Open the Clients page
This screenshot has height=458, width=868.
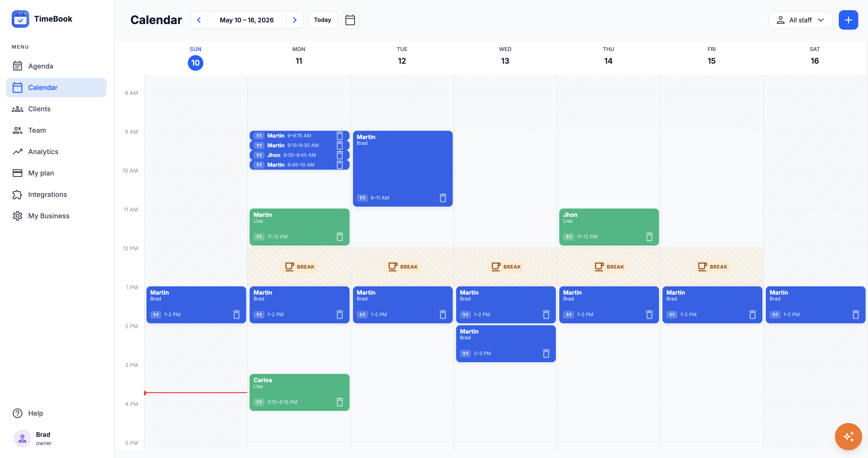click(56, 109)
